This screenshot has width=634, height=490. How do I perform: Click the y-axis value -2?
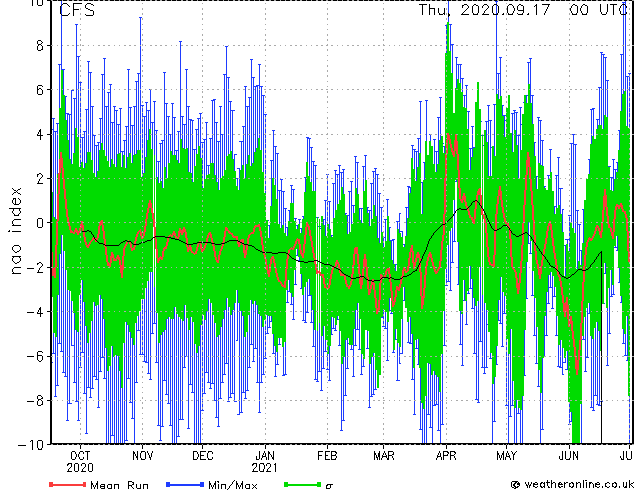click(x=35, y=267)
